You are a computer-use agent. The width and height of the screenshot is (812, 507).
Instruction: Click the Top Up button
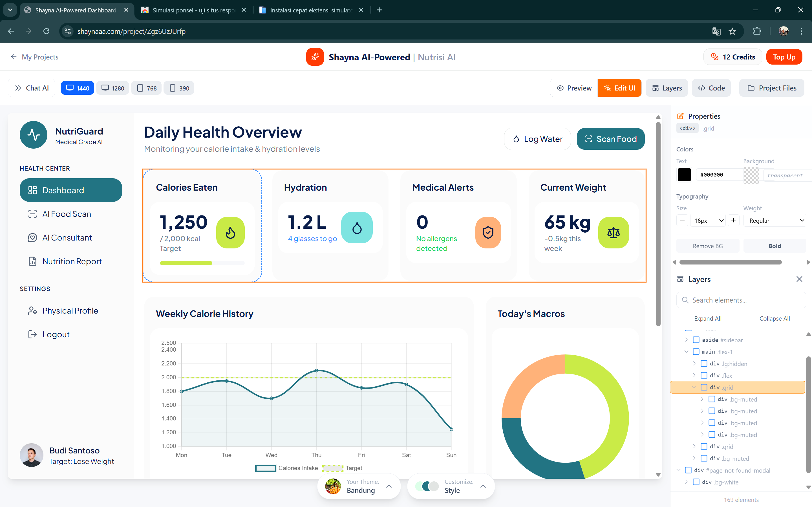pos(784,57)
